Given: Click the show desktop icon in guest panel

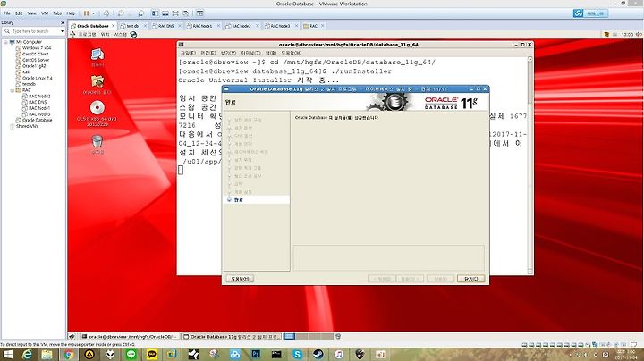Looking at the screenshot, I should pyautogui.click(x=72, y=336).
